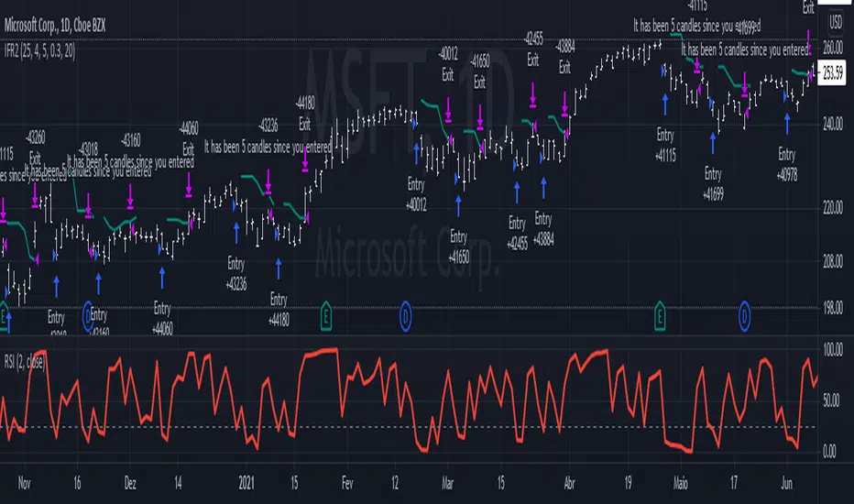
Task: Open the dividend marker after 17 Maio
Action: [x=744, y=316]
